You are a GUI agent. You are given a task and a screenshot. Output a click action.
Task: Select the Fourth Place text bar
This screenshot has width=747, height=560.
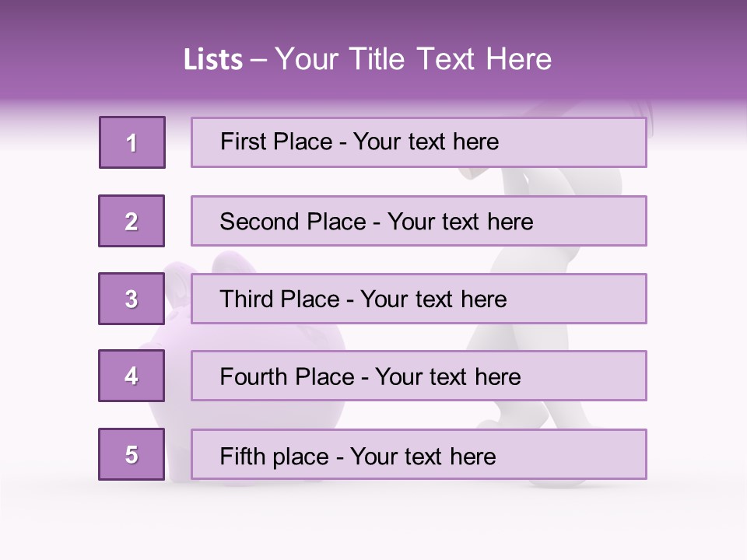(419, 376)
